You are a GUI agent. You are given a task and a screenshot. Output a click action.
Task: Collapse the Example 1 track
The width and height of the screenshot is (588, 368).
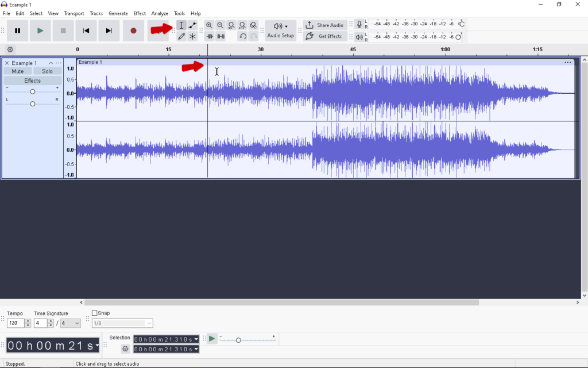point(51,63)
